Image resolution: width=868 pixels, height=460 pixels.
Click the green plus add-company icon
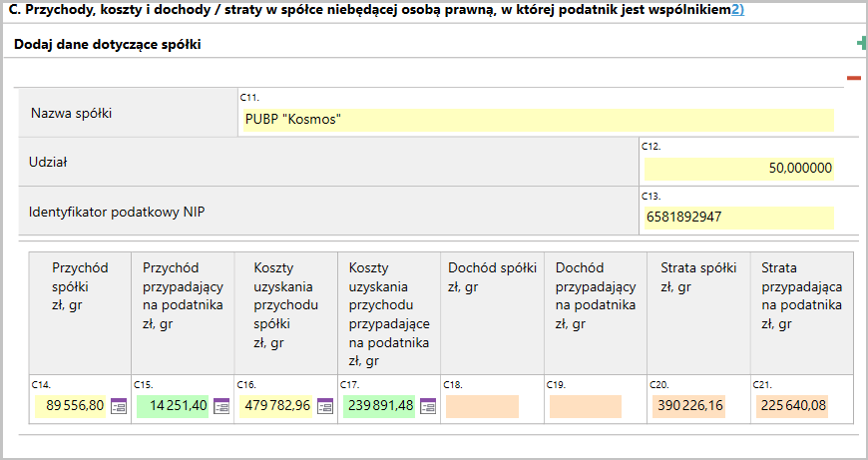pos(862,43)
